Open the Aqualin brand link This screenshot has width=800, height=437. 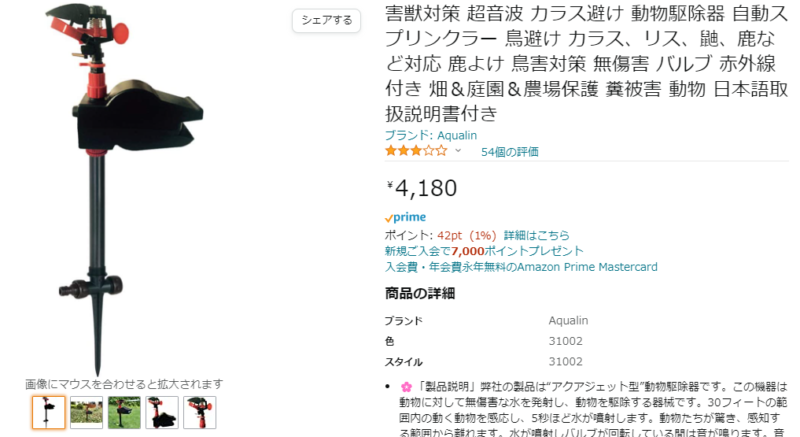(431, 135)
